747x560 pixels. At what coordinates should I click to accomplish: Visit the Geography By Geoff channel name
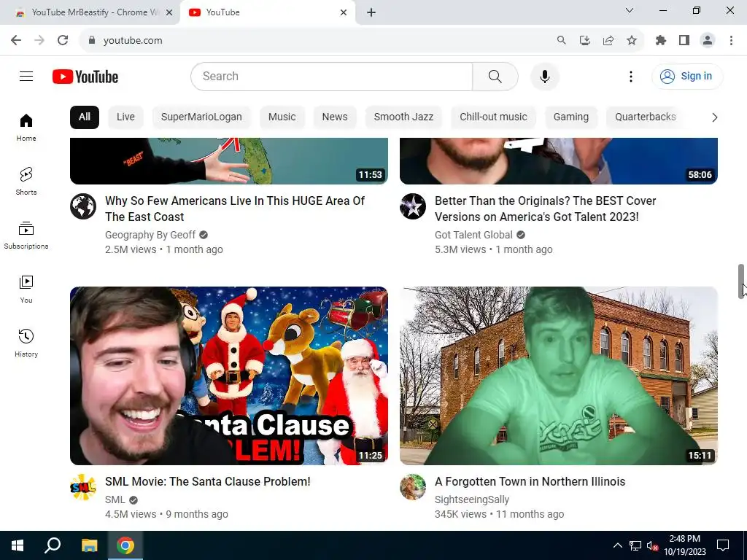(150, 235)
